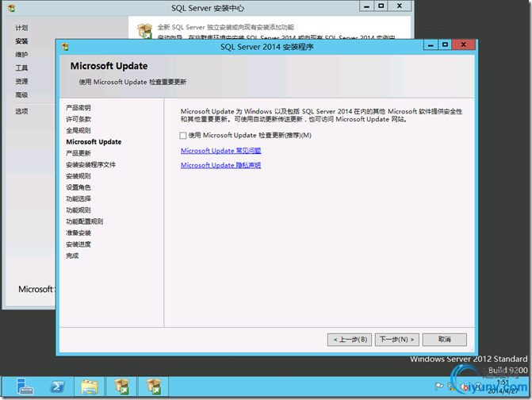Screen dimensions: 532x400
Task: Select 准备安装 step in setup list
Action: 78,233
